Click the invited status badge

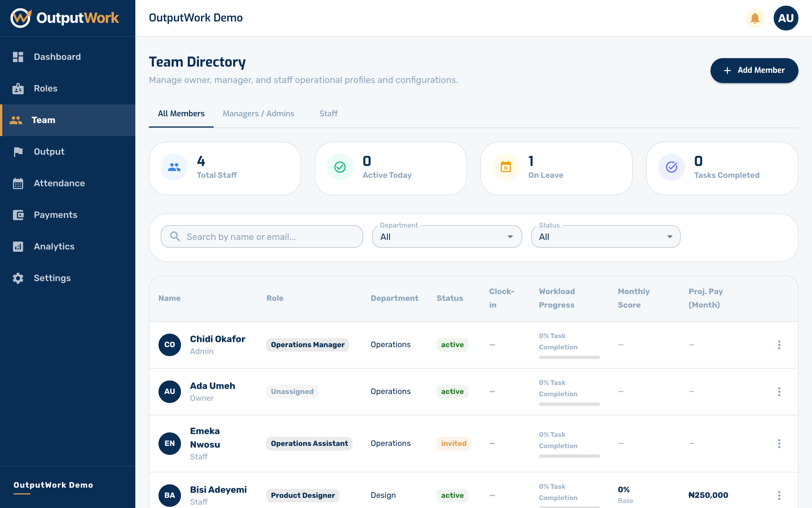coord(454,443)
